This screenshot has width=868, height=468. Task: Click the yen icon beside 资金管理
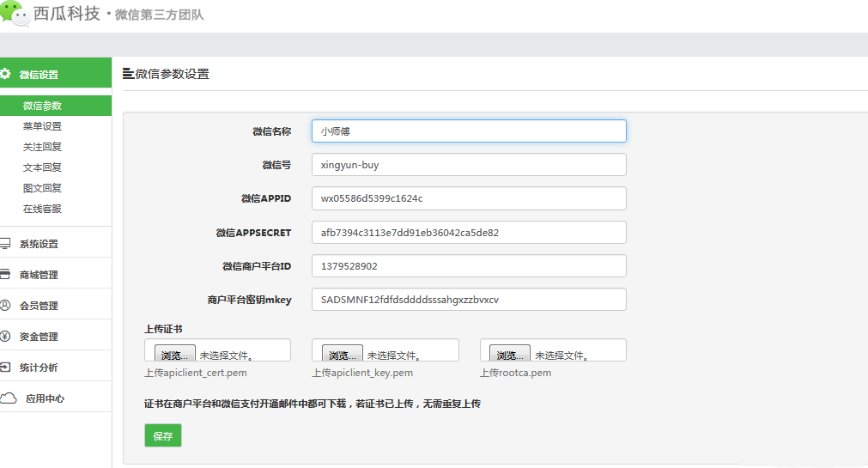[6, 336]
